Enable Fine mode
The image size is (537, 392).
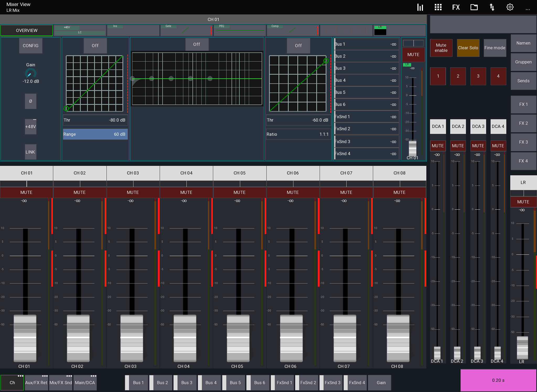click(x=495, y=48)
